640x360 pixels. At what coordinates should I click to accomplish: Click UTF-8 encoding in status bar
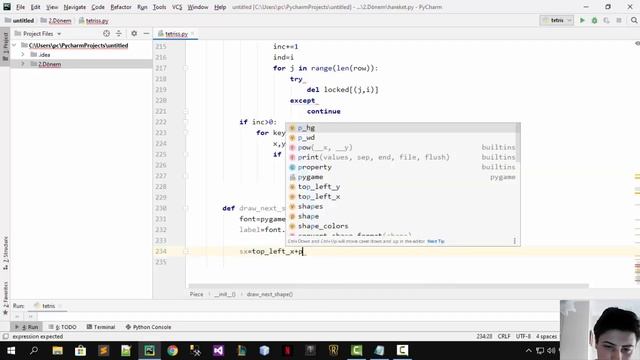coord(523,336)
